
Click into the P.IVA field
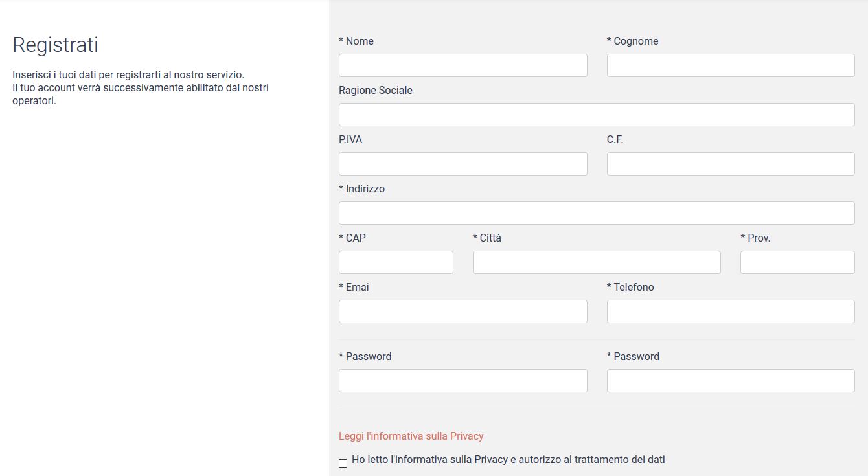pos(463,164)
